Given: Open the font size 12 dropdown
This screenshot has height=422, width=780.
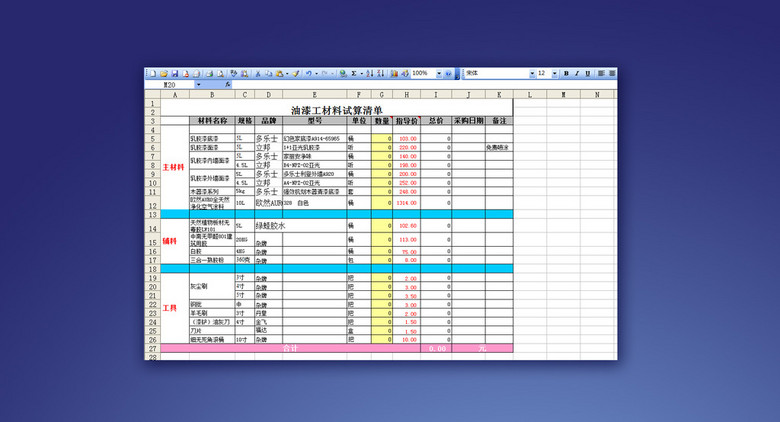Looking at the screenshot, I should click(554, 74).
